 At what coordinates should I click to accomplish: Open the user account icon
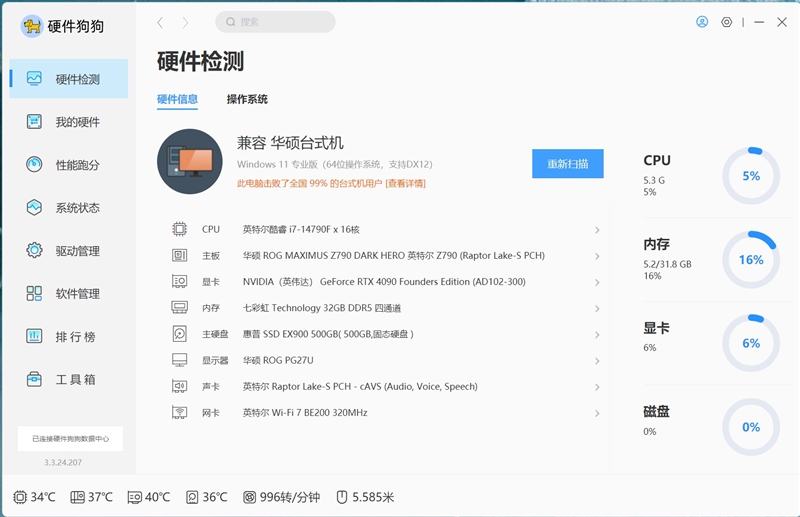click(x=702, y=22)
